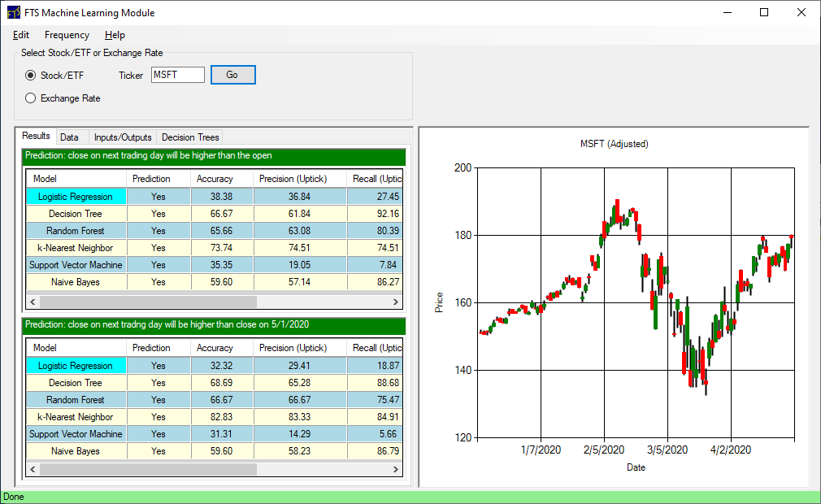The height and width of the screenshot is (504, 821).
Task: Click the Ticker input field
Action: coord(178,75)
